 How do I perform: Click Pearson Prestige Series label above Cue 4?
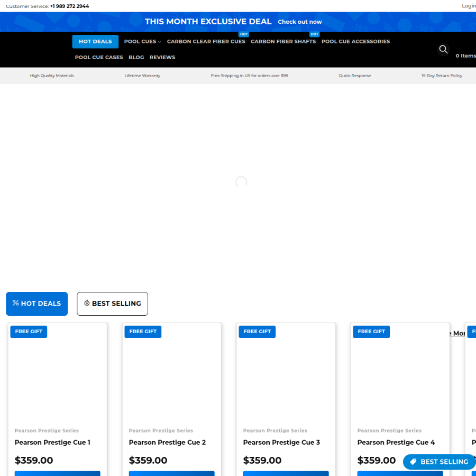point(389,431)
